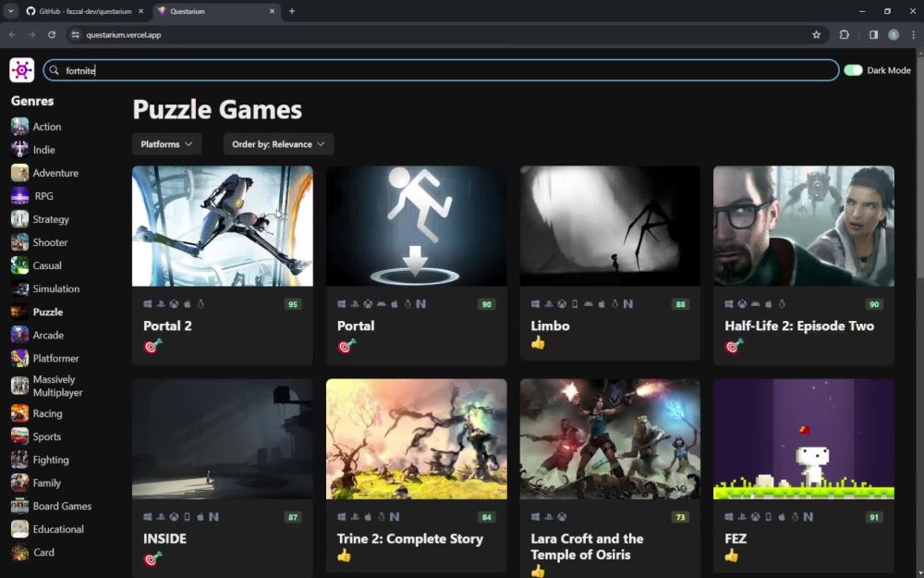Click the Arcade genre icon
This screenshot has height=578, width=924.
(19, 335)
